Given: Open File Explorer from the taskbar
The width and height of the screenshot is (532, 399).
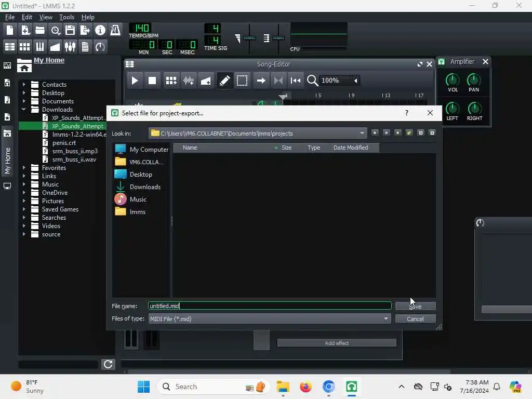Looking at the screenshot, I should 283,387.
